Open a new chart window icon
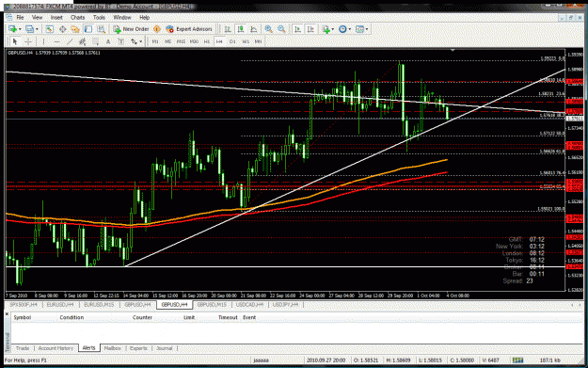The height and width of the screenshot is (368, 588). pyautogui.click(x=13, y=29)
